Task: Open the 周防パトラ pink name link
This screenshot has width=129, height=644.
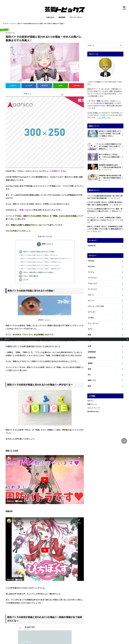Action: (x=58, y=171)
